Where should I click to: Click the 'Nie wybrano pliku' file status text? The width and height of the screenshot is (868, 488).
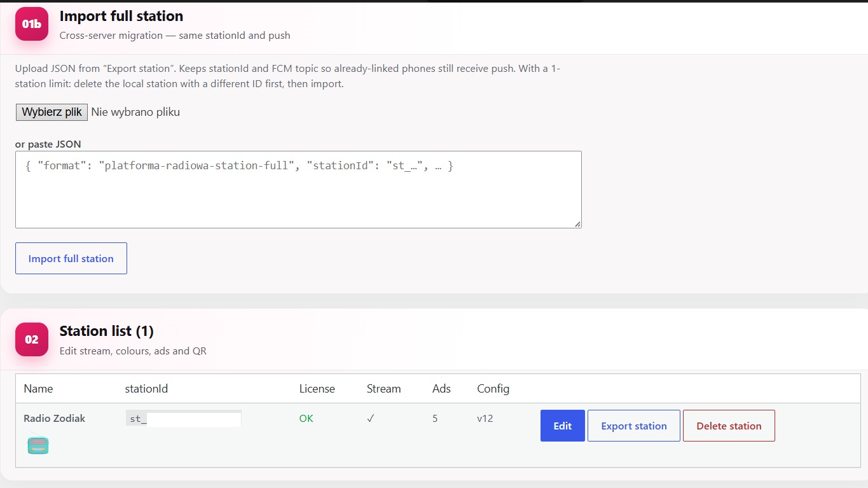(135, 112)
